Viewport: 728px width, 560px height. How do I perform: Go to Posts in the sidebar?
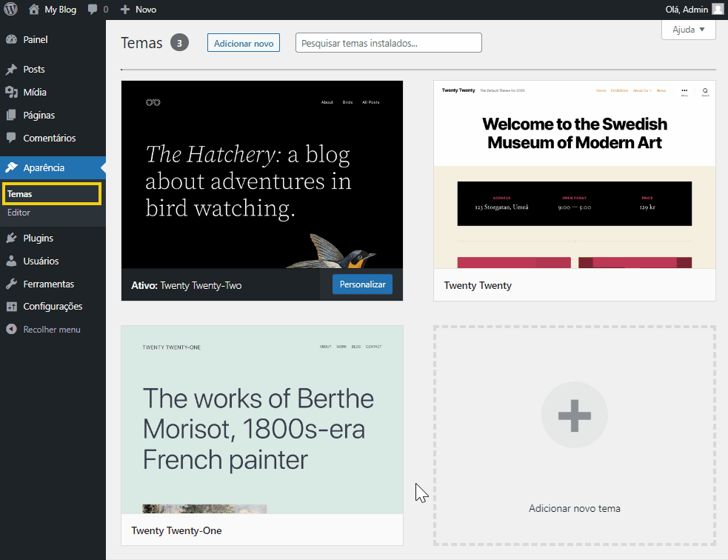[x=53, y=69]
